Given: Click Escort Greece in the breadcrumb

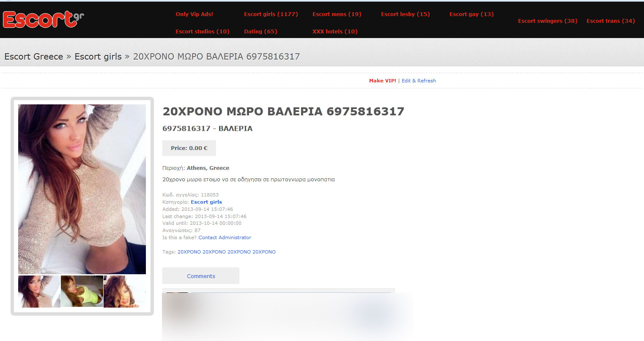Looking at the screenshot, I should point(33,57).
